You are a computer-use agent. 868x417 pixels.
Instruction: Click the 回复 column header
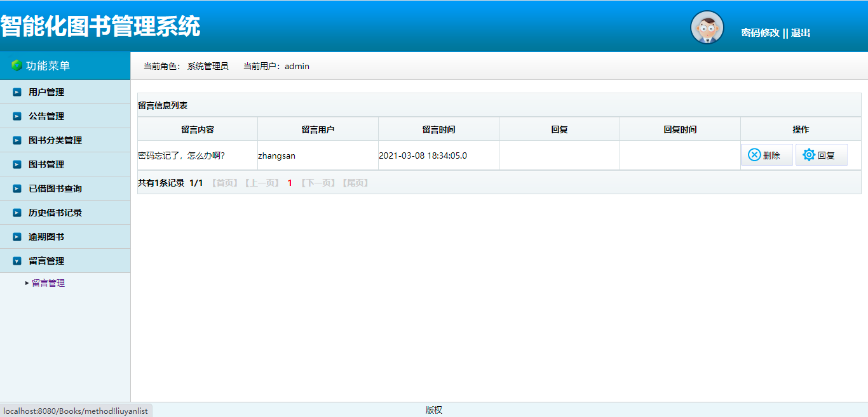click(559, 129)
